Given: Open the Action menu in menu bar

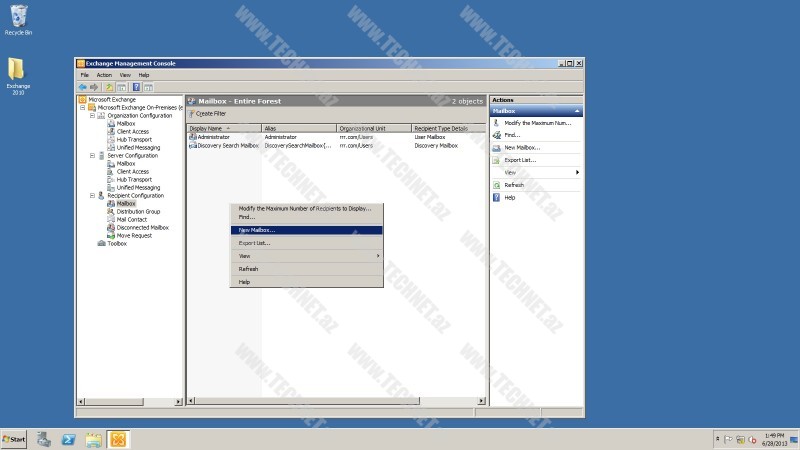Looking at the screenshot, I should pos(104,75).
